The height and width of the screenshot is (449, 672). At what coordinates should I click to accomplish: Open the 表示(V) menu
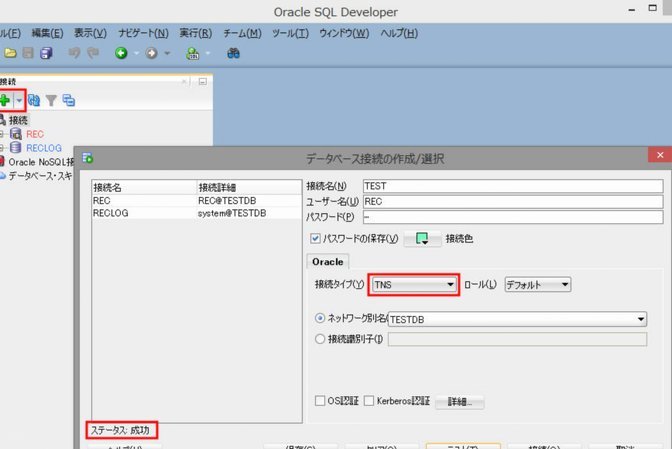point(90,33)
